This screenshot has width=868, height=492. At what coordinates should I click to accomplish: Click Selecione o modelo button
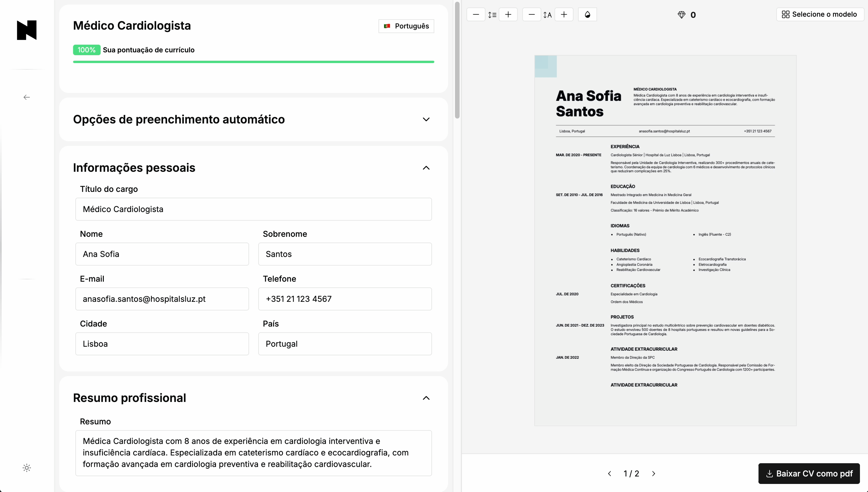820,15
